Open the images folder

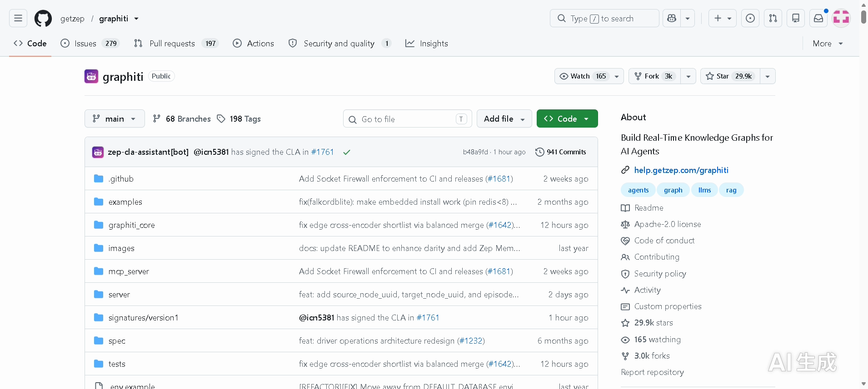point(121,248)
